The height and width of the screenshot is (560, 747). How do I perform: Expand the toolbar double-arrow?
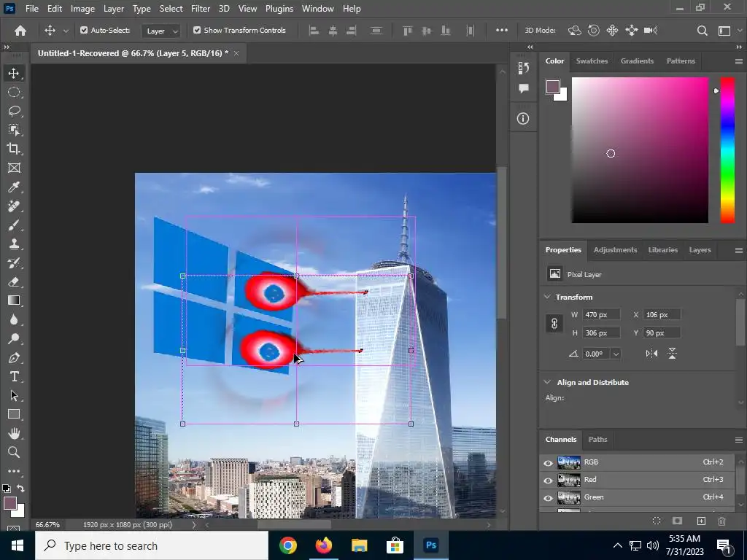click(7, 47)
